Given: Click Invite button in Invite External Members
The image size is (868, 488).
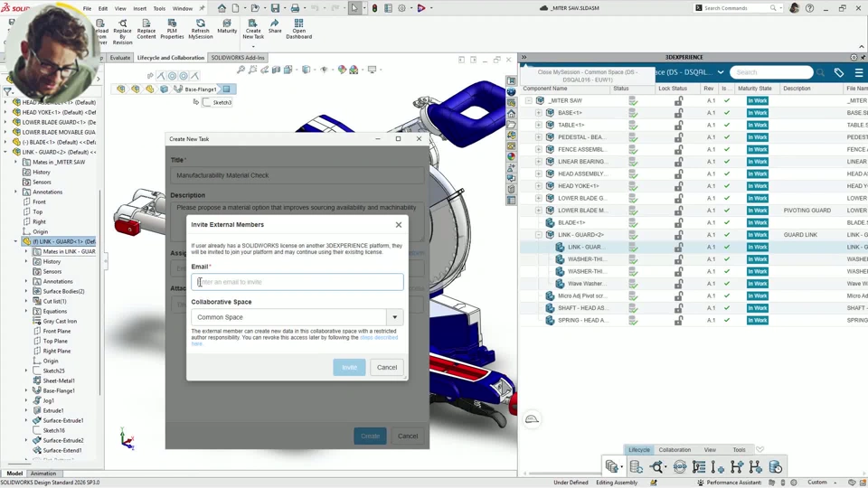Looking at the screenshot, I should [349, 368].
